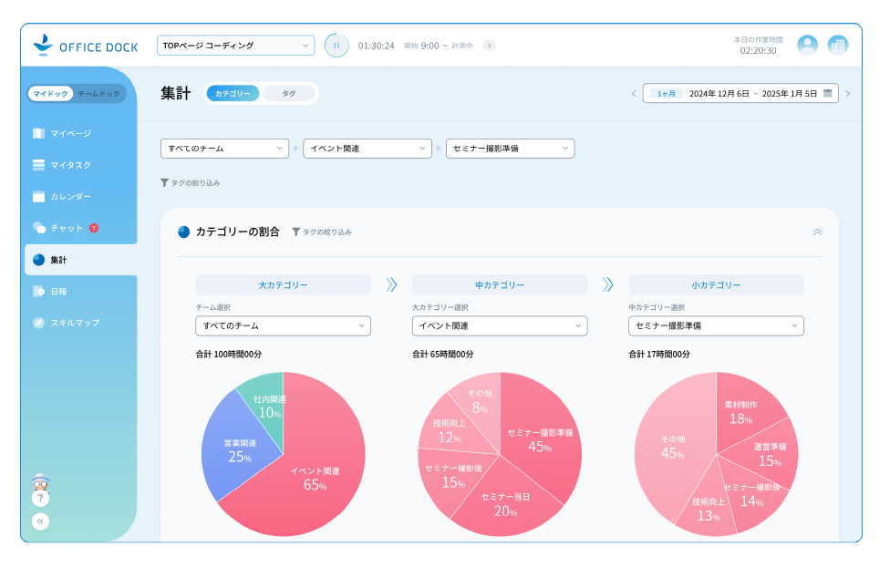Viewport: 890px width, 588px height.
Task: Collapse the sidebar with the « button
Action: tap(40, 520)
